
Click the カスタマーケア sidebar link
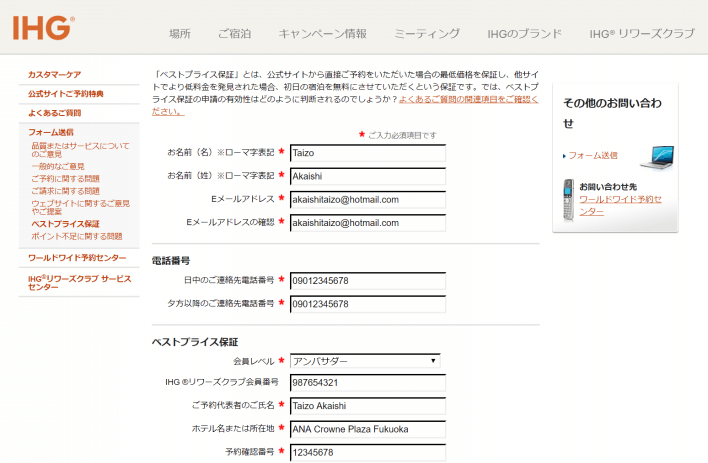[x=55, y=75]
